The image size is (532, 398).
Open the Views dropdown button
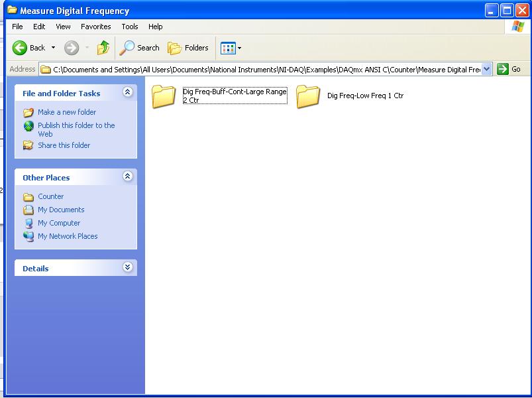[231, 48]
